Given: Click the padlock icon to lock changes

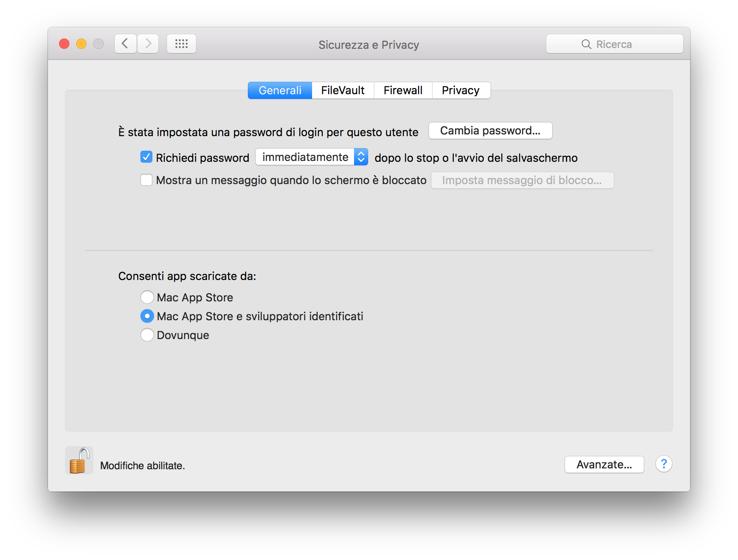Looking at the screenshot, I should [x=79, y=460].
